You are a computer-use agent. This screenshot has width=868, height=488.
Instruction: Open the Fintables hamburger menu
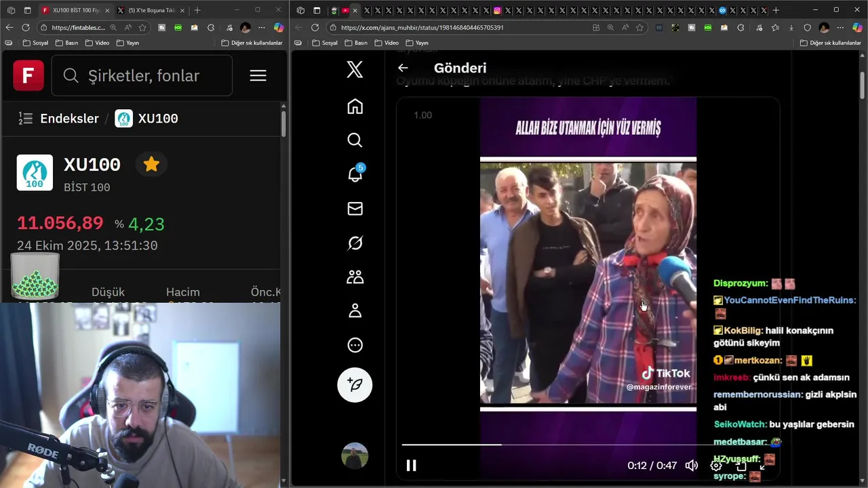[x=258, y=75]
